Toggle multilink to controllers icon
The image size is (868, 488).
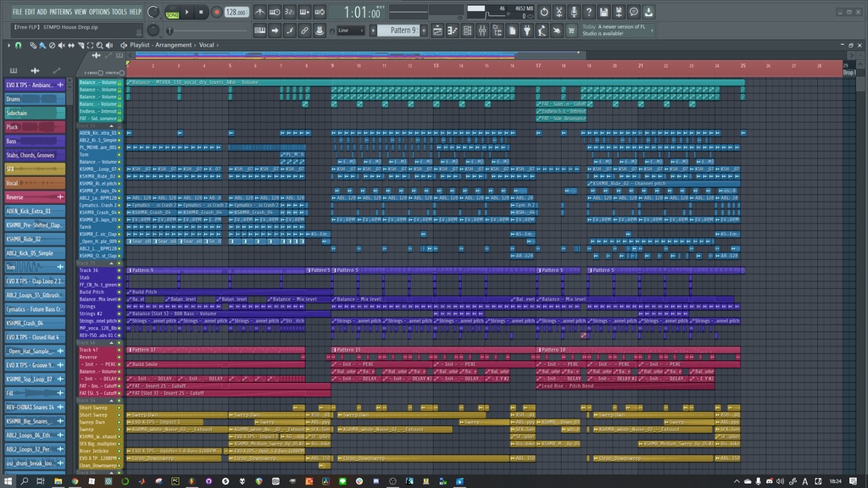pos(320,31)
